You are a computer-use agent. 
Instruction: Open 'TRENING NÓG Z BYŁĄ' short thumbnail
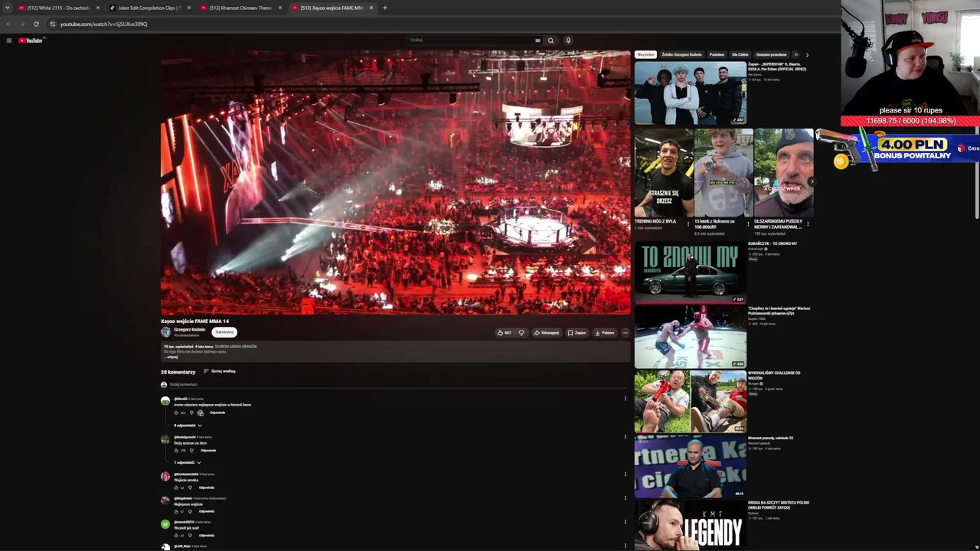tap(664, 172)
